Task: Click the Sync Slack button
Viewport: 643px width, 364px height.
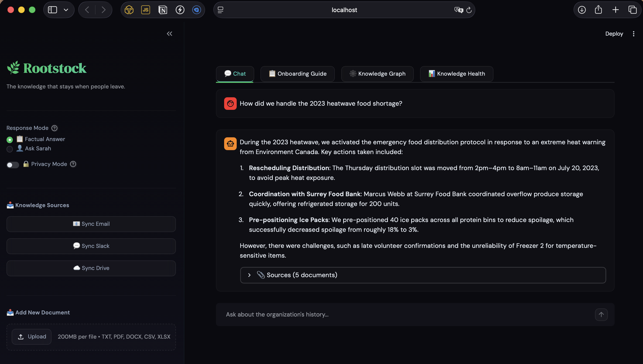Action: [x=91, y=246]
